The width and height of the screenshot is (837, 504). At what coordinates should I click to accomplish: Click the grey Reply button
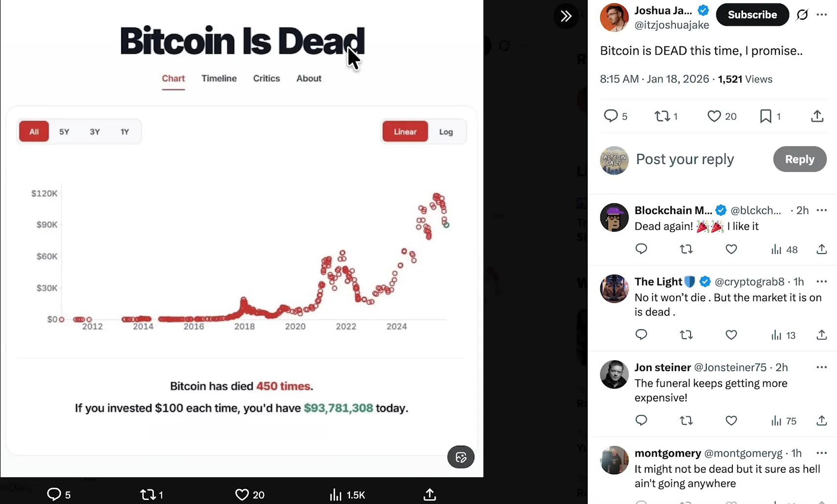pyautogui.click(x=799, y=159)
